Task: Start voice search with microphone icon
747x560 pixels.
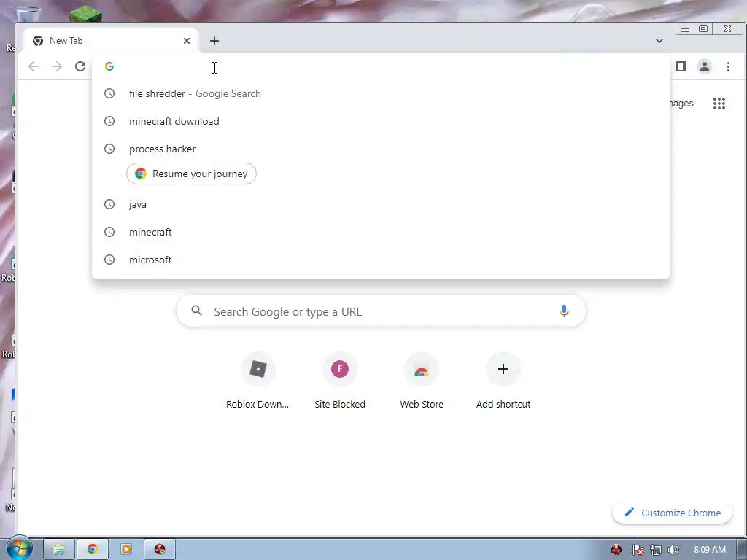Action: click(564, 311)
